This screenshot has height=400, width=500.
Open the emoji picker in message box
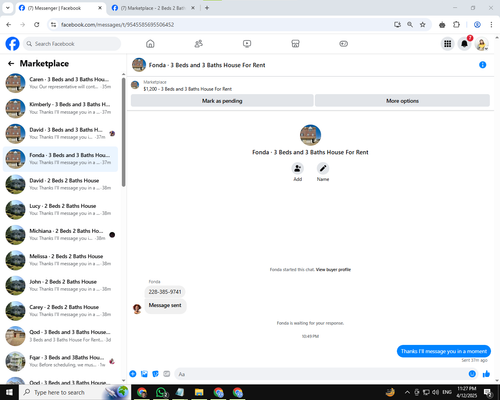pos(472,374)
